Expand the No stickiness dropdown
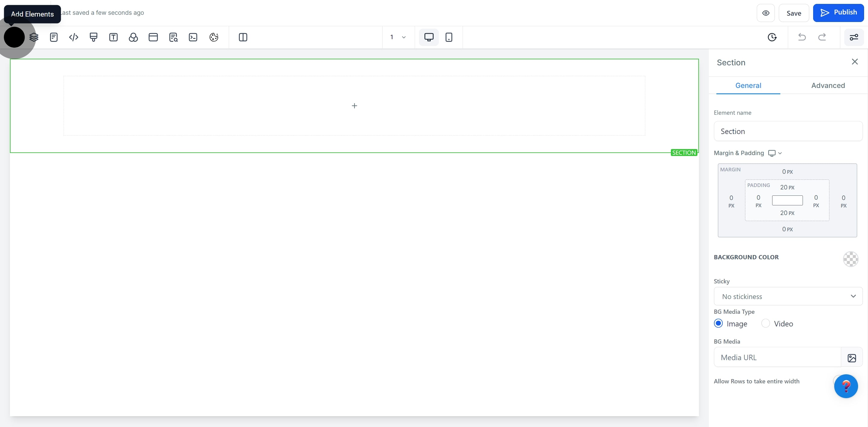Image resolution: width=868 pixels, height=427 pixels. point(788,296)
